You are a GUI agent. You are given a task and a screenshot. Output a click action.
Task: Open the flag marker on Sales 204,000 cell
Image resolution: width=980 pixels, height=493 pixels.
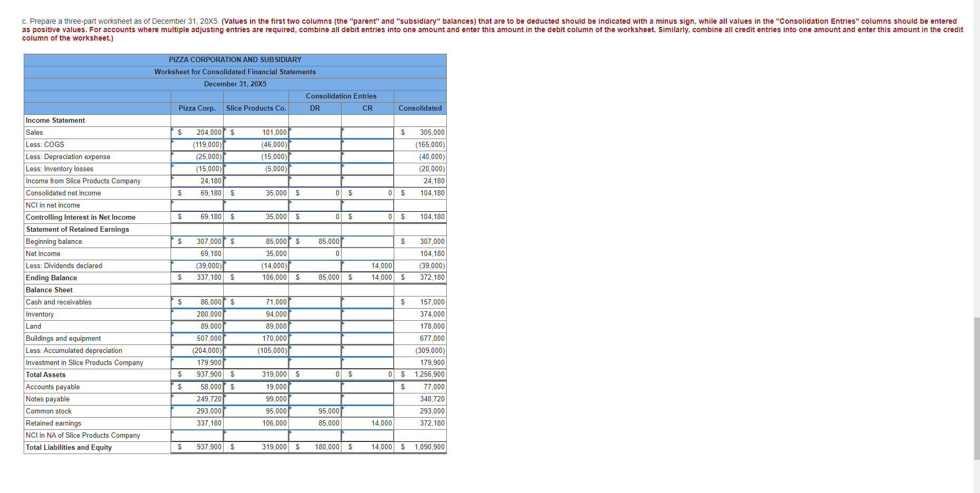[x=173, y=130]
